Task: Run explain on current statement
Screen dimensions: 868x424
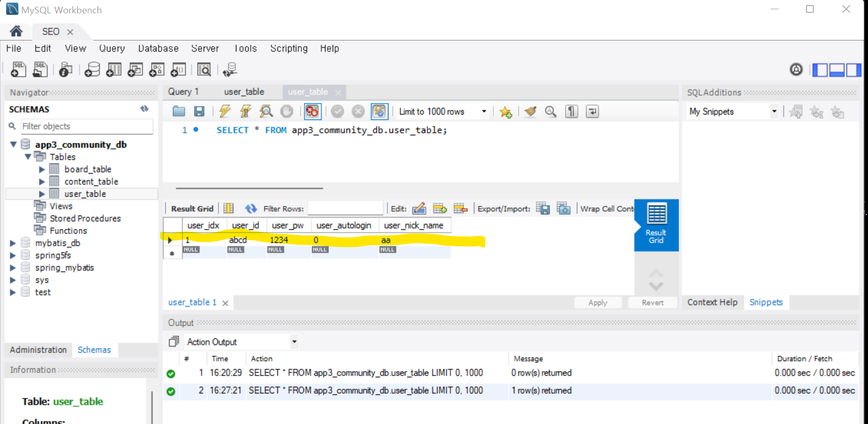Action: pyautogui.click(x=266, y=111)
